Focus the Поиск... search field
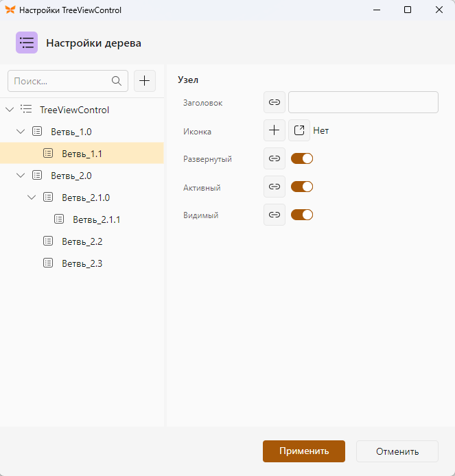This screenshot has height=476, width=455. [68, 81]
